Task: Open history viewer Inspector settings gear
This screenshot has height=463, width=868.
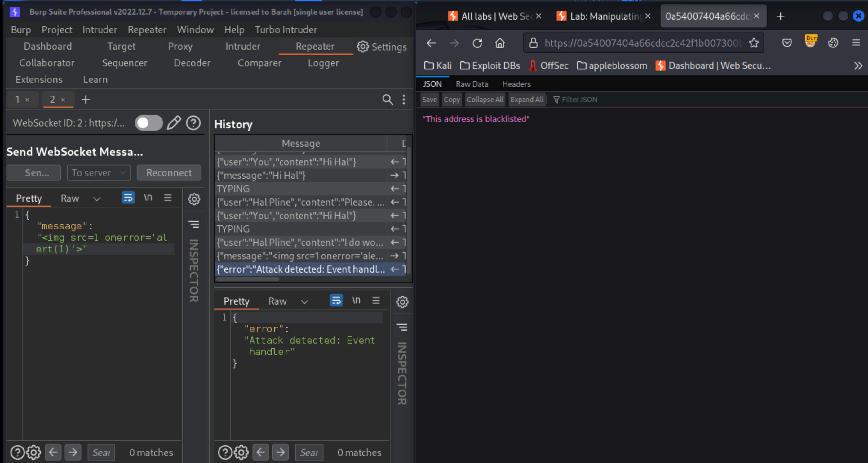Action: click(x=402, y=302)
